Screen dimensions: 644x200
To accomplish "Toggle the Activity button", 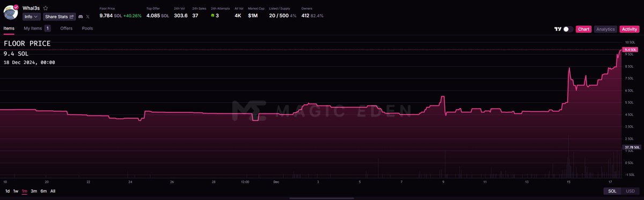I will (x=629, y=29).
